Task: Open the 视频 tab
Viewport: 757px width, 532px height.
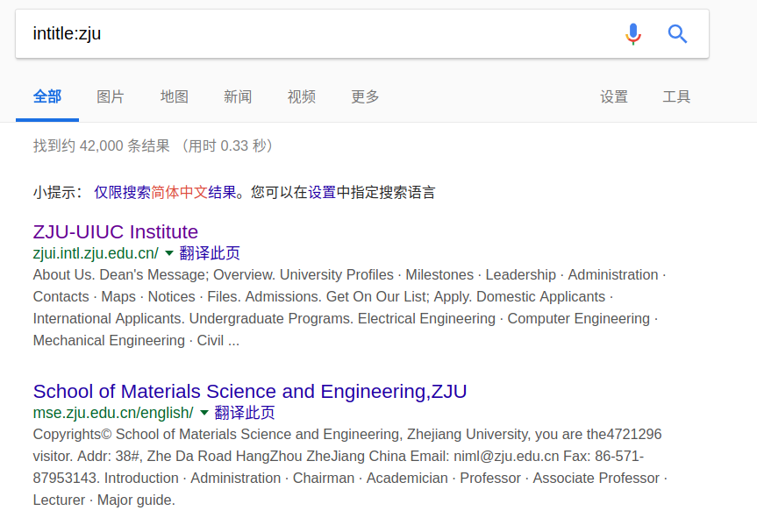Action: (301, 96)
